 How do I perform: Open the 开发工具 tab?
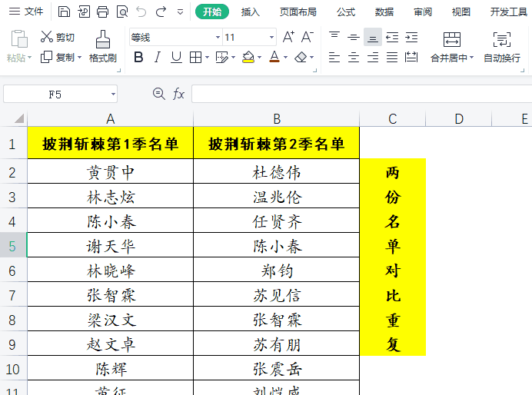pyautogui.click(x=509, y=12)
